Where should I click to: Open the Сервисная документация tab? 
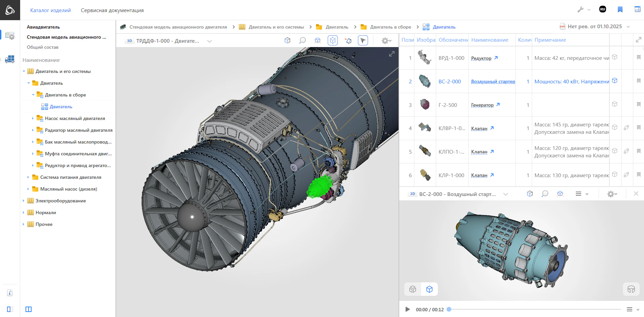(112, 10)
